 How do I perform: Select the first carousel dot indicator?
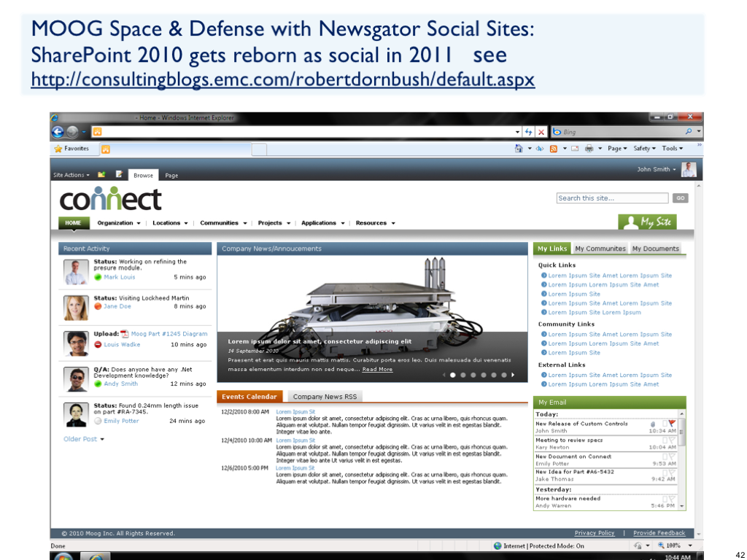452,376
